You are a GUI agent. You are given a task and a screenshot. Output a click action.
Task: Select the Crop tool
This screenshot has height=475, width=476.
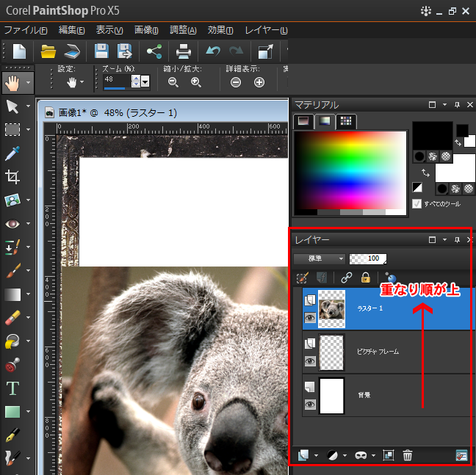click(12, 177)
